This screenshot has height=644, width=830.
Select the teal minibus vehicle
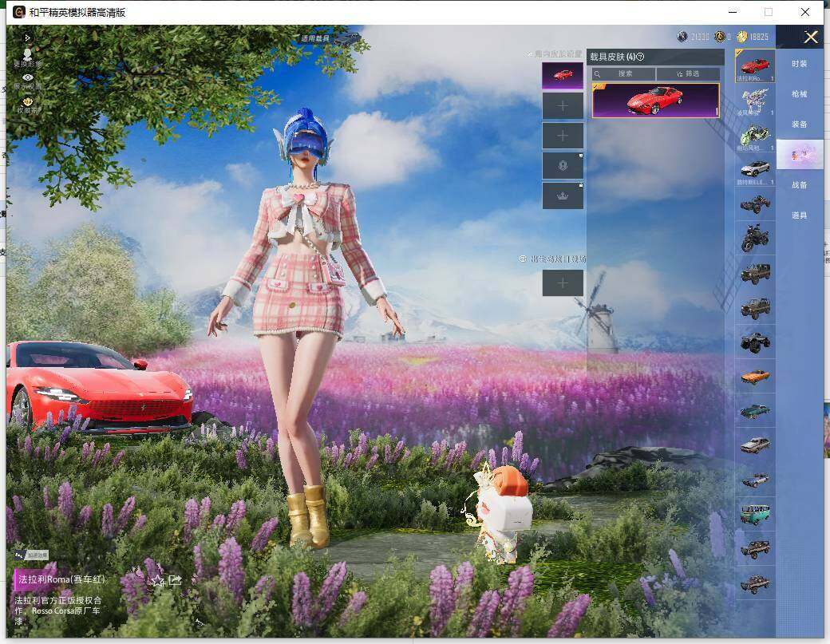pyautogui.click(x=755, y=514)
